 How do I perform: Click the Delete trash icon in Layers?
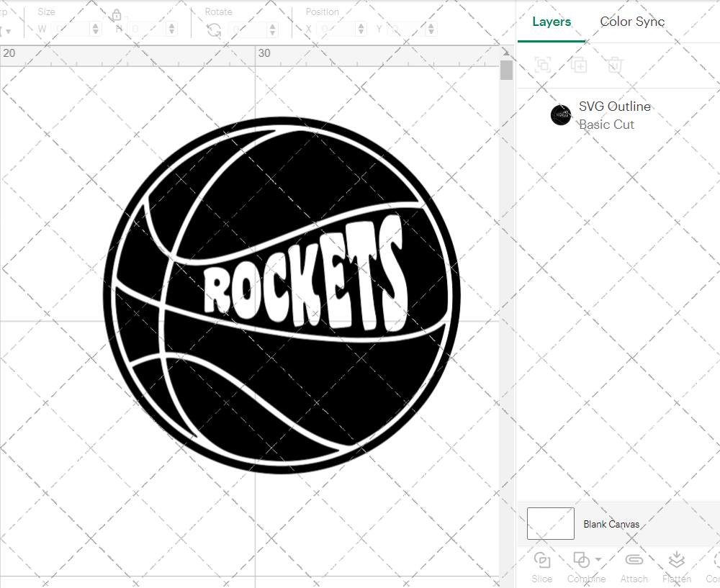coord(614,65)
